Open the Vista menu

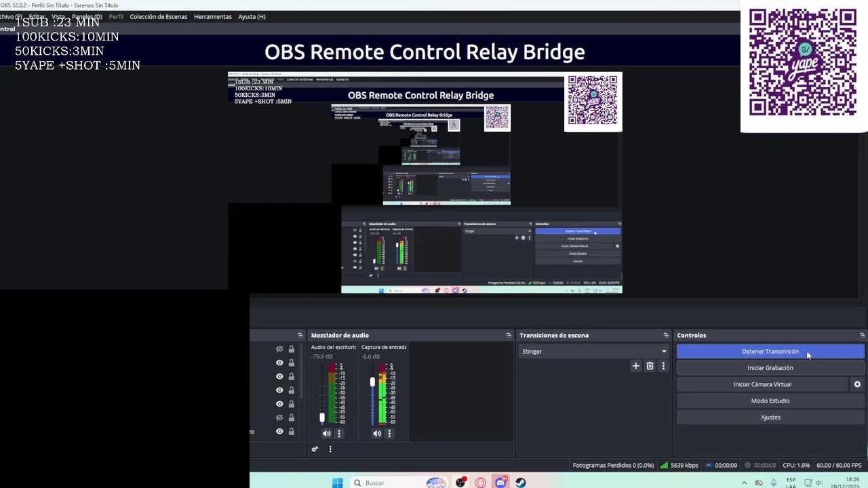pos(59,16)
